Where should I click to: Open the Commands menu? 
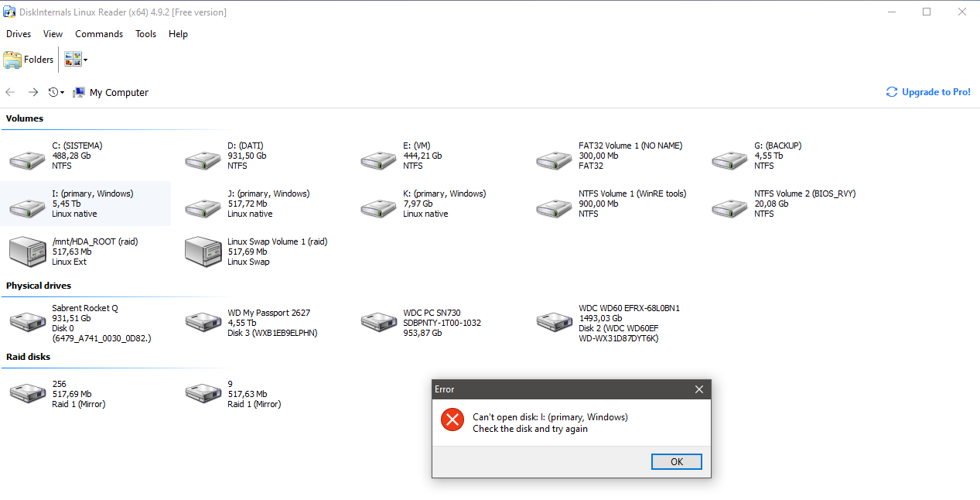click(x=99, y=34)
